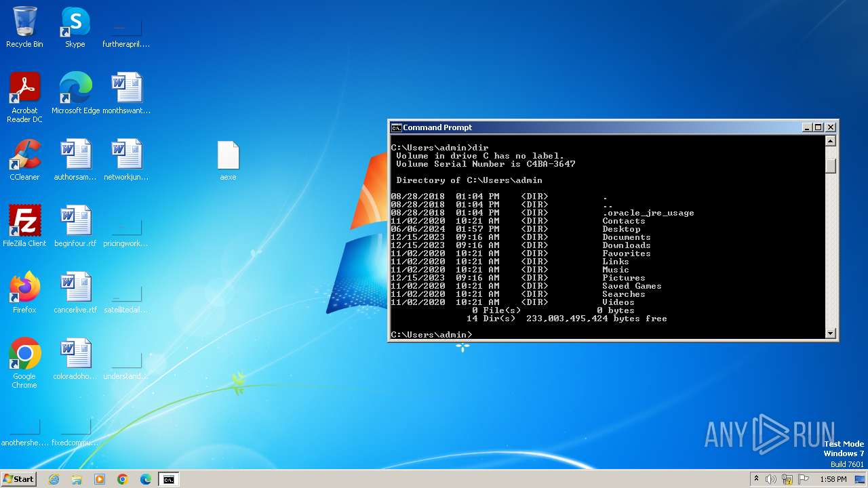Click the 'Music' directory entry

click(x=616, y=270)
